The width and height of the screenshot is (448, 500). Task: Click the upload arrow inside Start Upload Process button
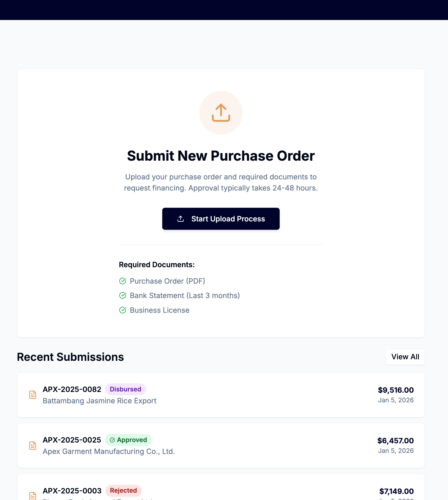click(180, 219)
